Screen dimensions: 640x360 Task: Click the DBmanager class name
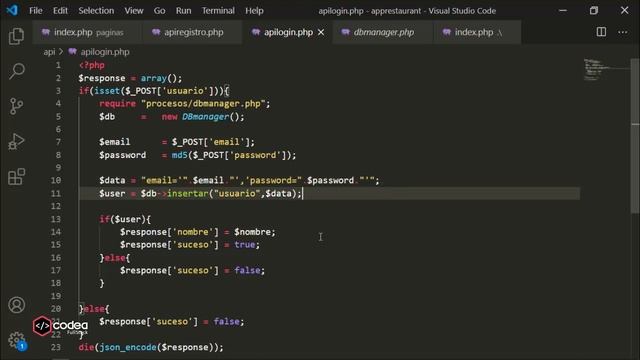pos(206,117)
